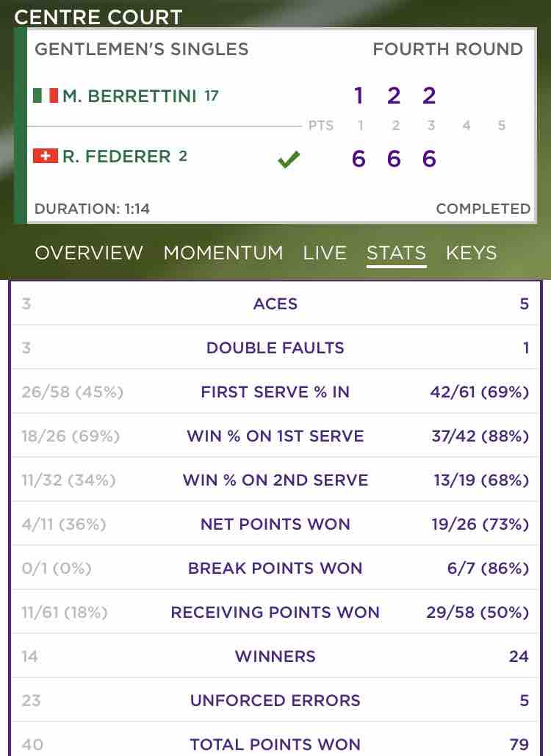Image resolution: width=551 pixels, height=756 pixels.
Task: Select the Stats tab
Action: point(396,253)
